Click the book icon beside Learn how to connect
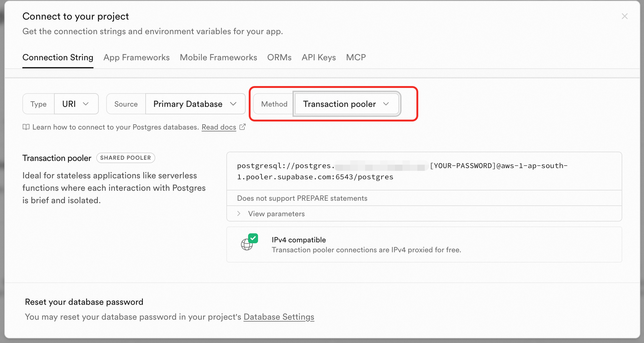 (26, 127)
